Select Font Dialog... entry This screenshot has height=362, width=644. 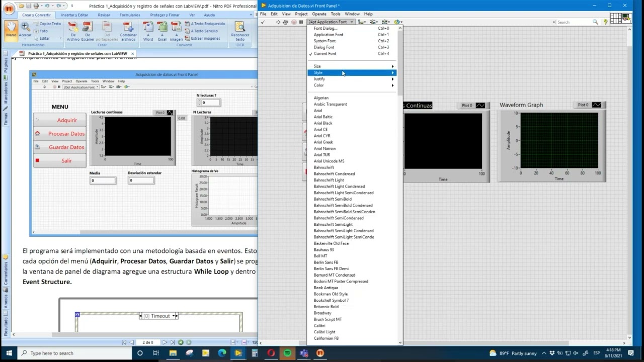coord(326,29)
